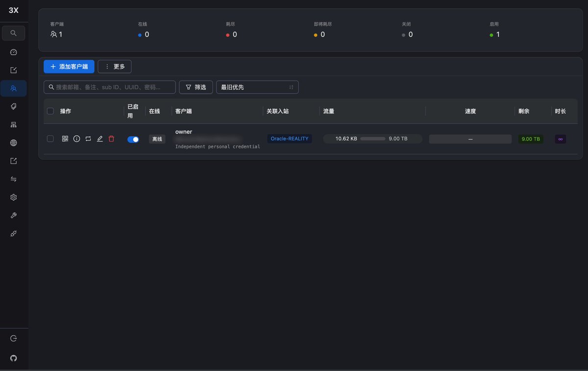This screenshot has height=371, width=588.
Task: Open the sidebar search
Action: click(14, 33)
